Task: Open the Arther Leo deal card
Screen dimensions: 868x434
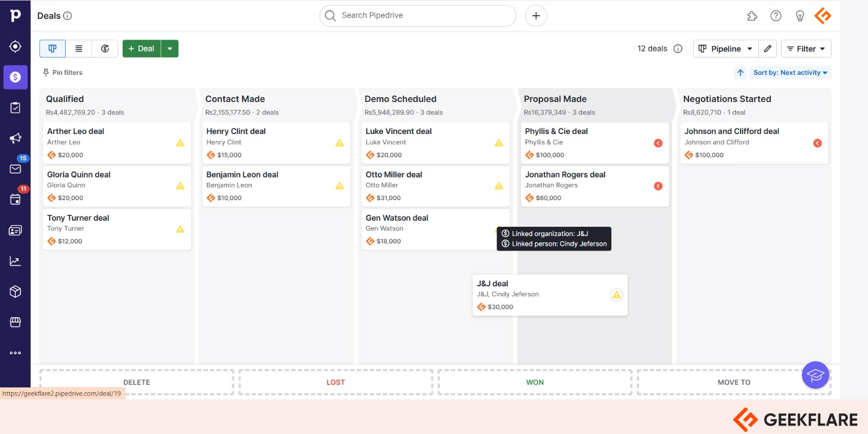Action: [x=117, y=143]
